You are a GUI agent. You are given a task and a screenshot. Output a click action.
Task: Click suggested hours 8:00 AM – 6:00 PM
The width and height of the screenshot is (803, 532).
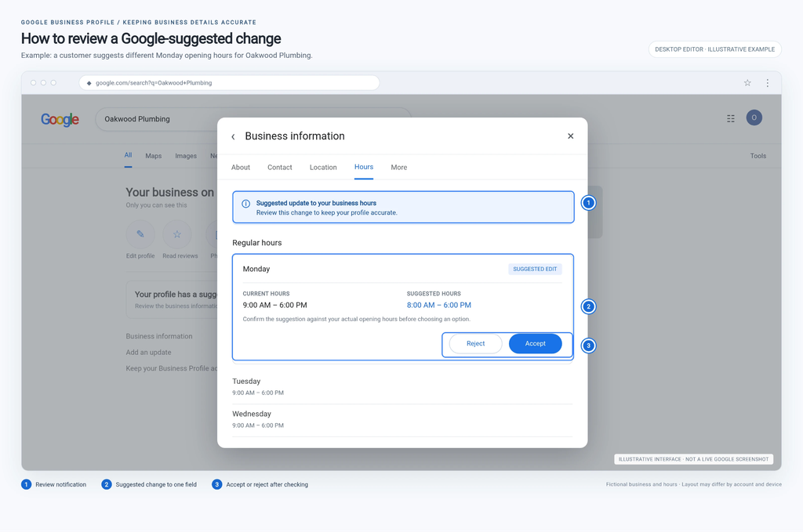tap(439, 306)
